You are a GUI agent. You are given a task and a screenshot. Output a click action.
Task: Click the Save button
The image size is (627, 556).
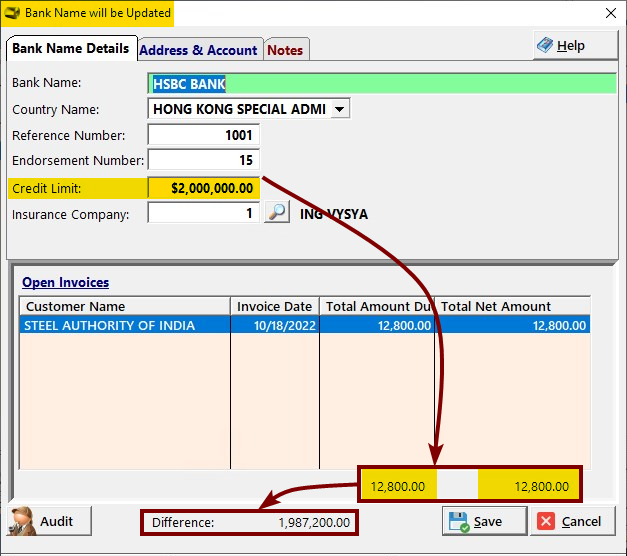[x=484, y=521]
